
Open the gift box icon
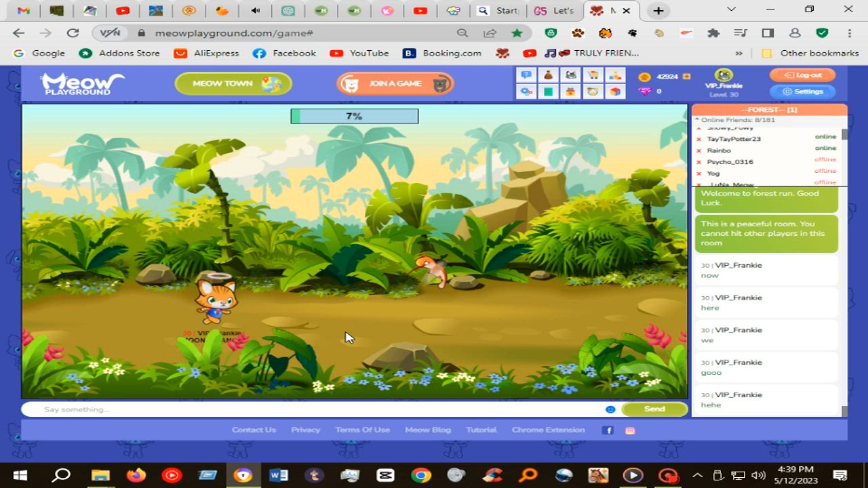coord(570,91)
